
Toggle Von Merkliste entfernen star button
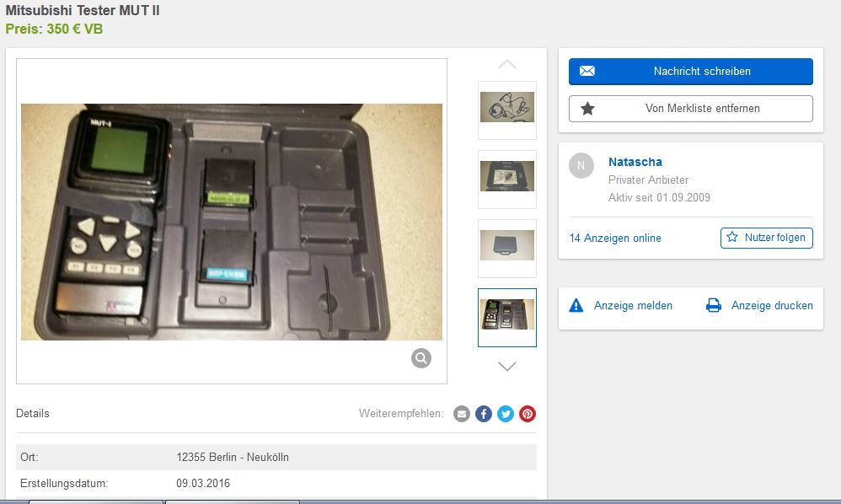point(690,109)
